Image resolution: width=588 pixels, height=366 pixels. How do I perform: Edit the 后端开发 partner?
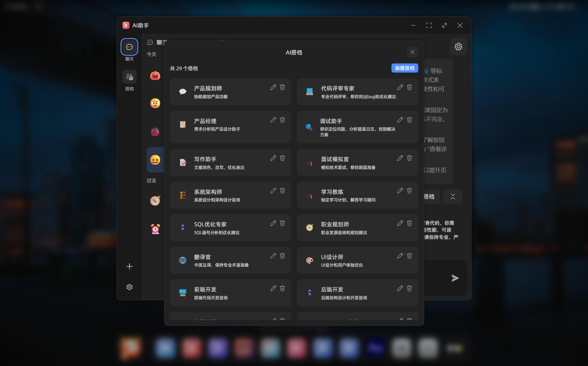pyautogui.click(x=400, y=288)
